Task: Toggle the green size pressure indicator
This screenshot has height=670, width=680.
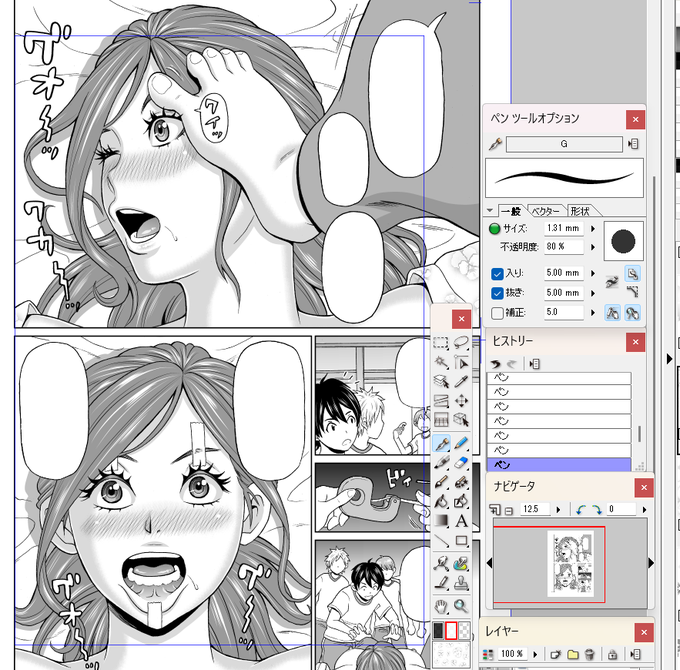Action: point(494,229)
